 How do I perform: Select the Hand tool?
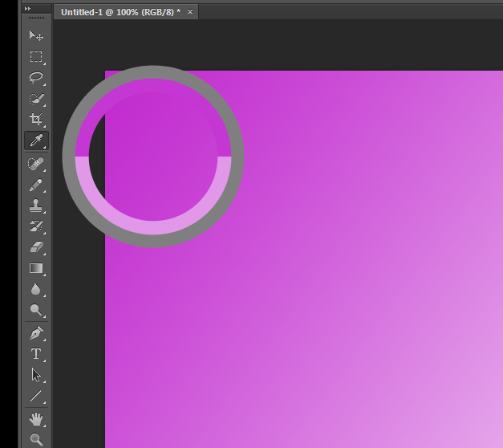point(36,418)
